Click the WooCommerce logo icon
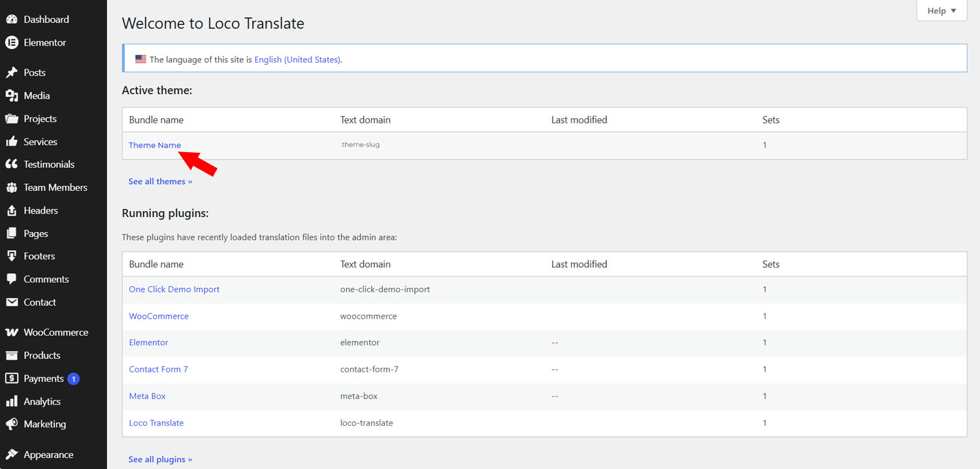Image resolution: width=980 pixels, height=469 pixels. point(12,332)
